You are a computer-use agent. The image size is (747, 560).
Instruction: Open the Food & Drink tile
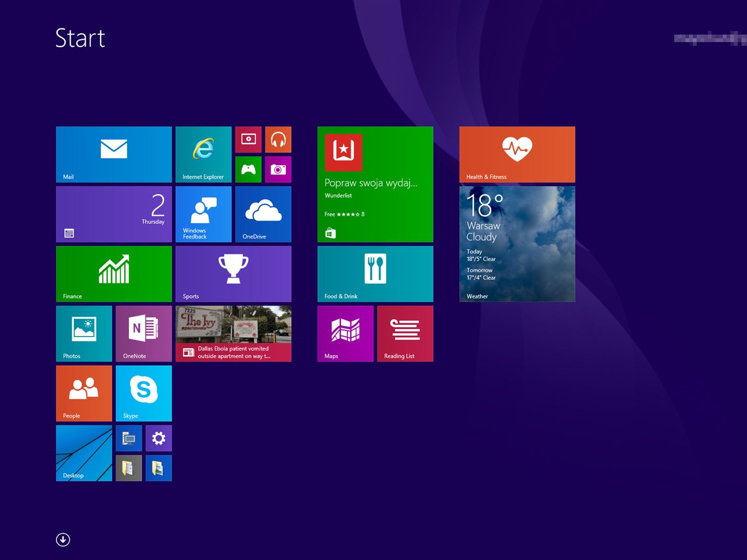(x=375, y=274)
